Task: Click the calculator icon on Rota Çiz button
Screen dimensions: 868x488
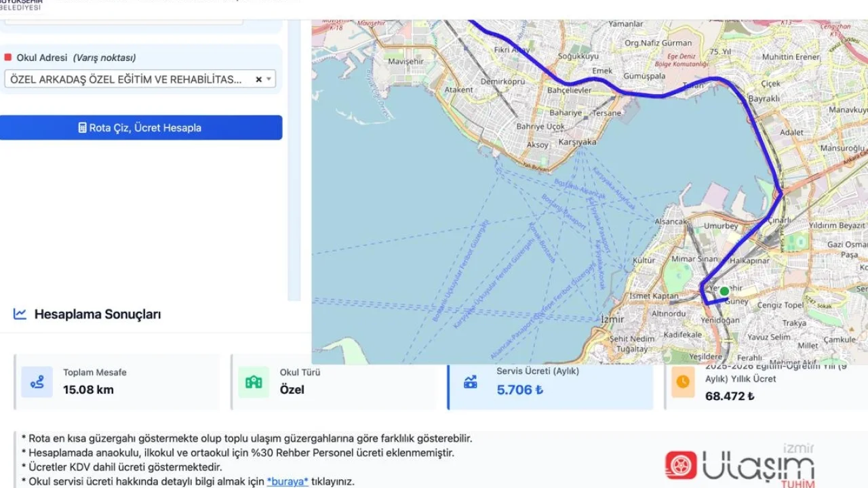Action: point(82,127)
